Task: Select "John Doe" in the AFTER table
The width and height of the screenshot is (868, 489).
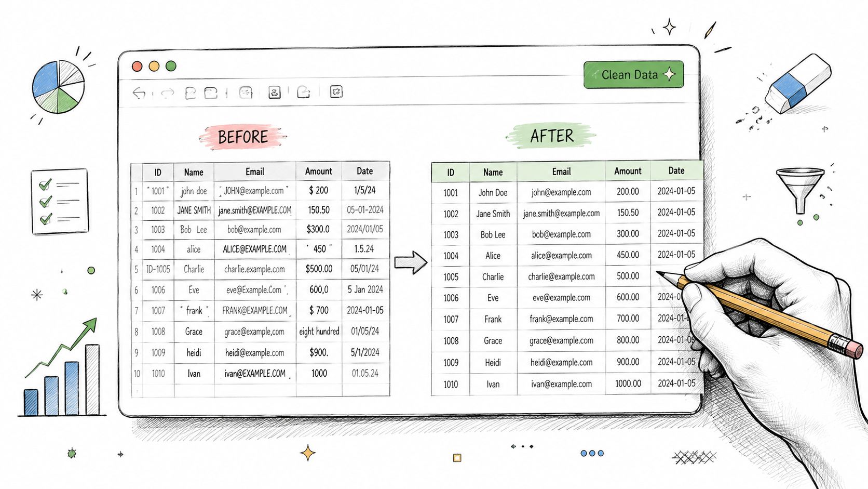Action: pos(493,193)
